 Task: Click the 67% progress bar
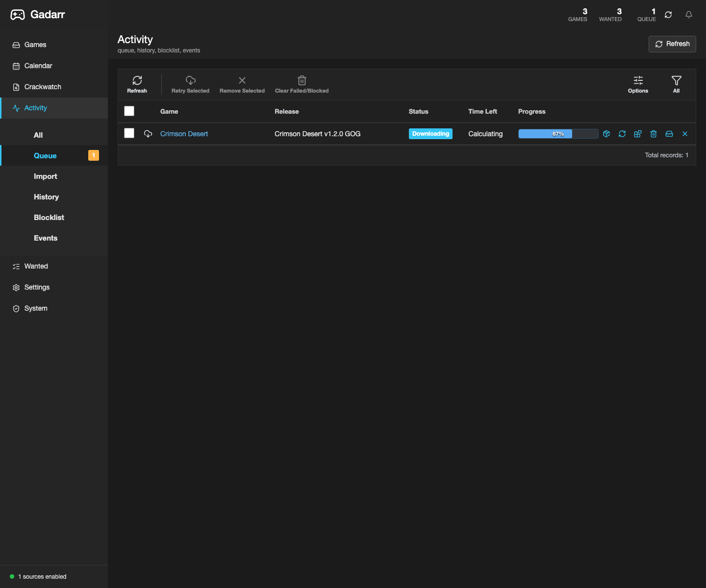point(558,134)
